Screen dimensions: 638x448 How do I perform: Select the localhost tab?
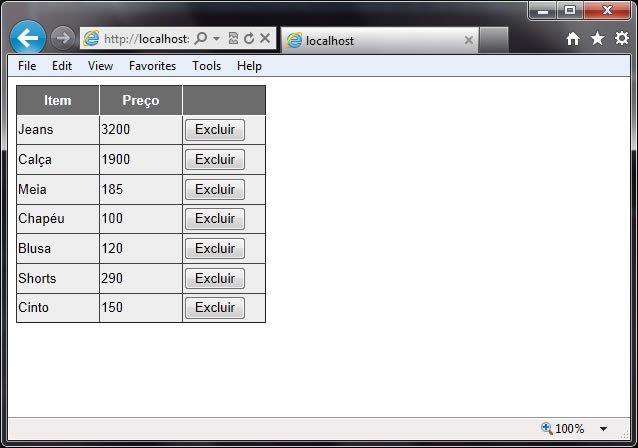[379, 40]
